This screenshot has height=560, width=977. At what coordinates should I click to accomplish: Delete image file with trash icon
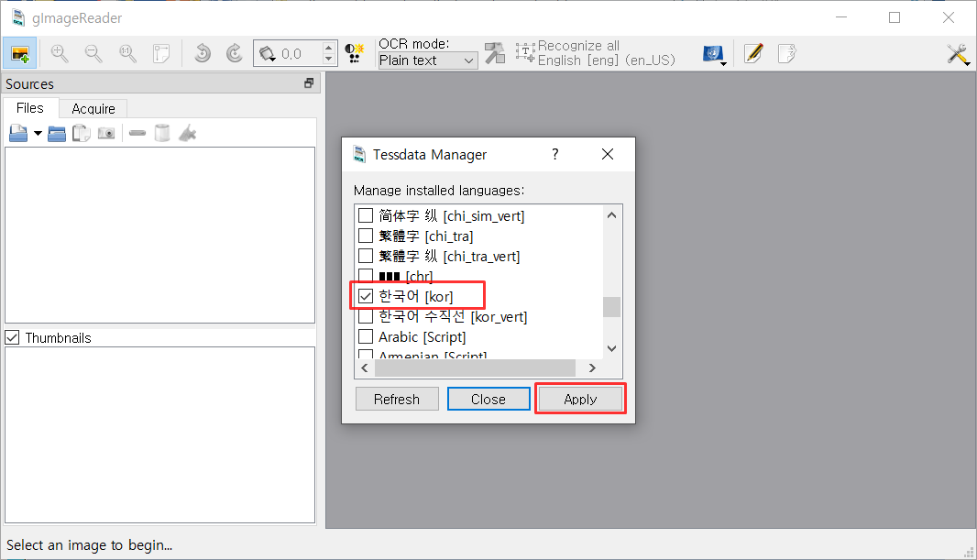tap(162, 133)
